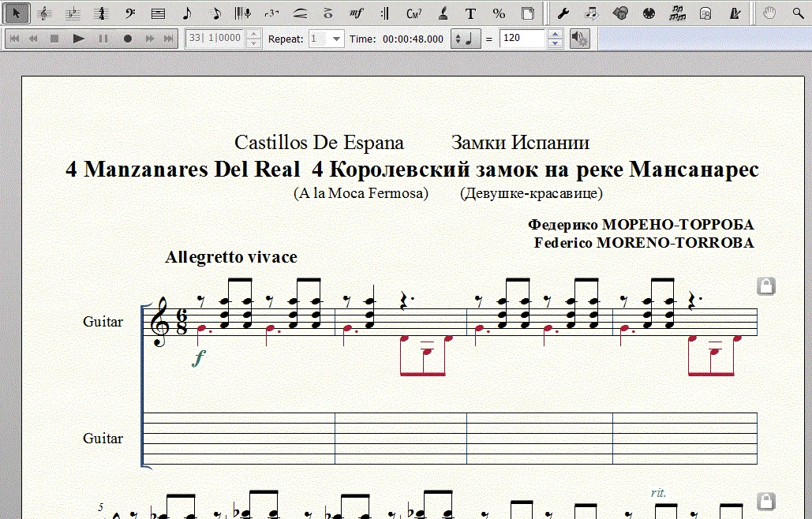The image size is (812, 519).
Task: Select the dynamics mf tool
Action: [356, 13]
